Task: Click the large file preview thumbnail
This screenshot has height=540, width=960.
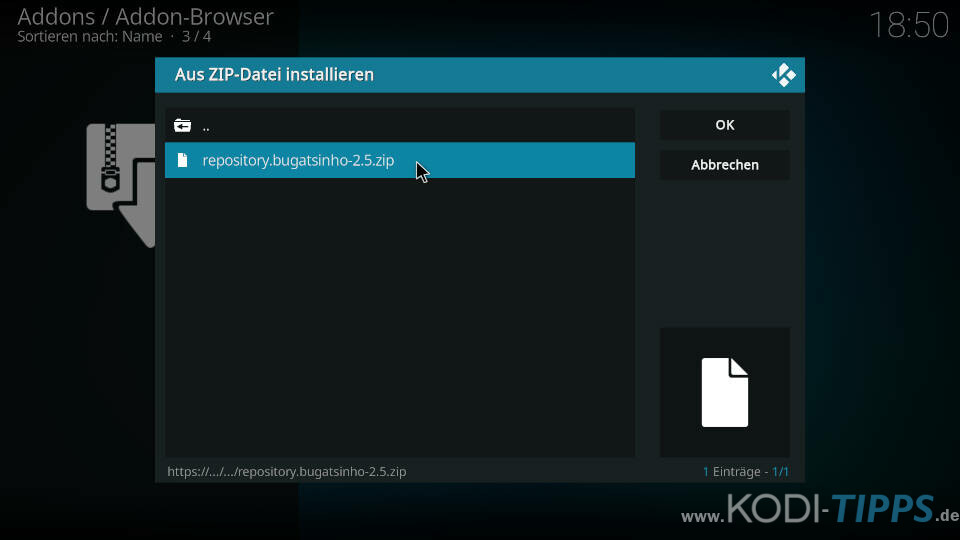Action: point(724,392)
